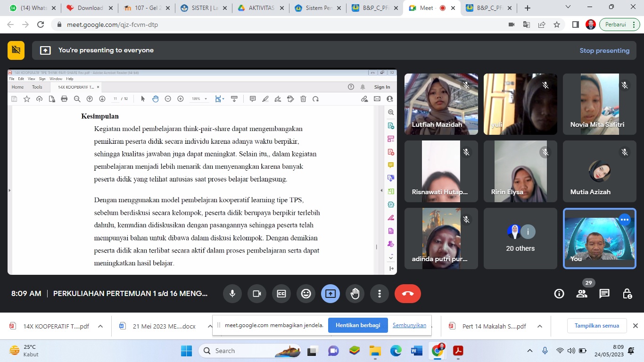Switch to the AKTIVITAS browser tab
Viewport: 644px width, 362px height.
(262, 8)
